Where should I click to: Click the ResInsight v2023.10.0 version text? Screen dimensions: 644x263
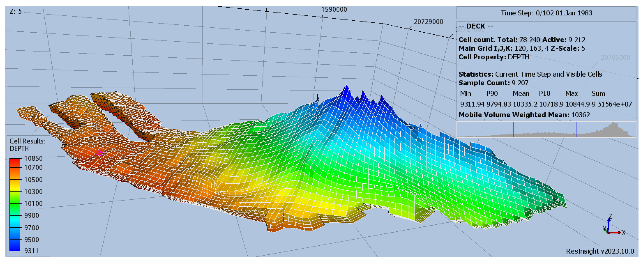pyautogui.click(x=600, y=251)
